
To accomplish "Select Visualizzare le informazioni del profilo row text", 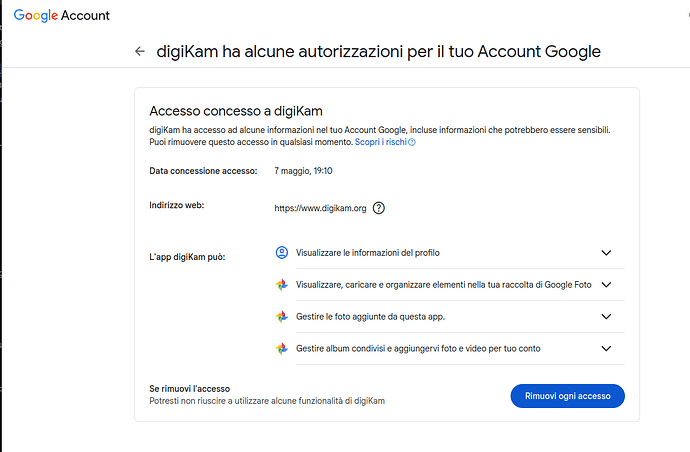I will (x=367, y=253).
